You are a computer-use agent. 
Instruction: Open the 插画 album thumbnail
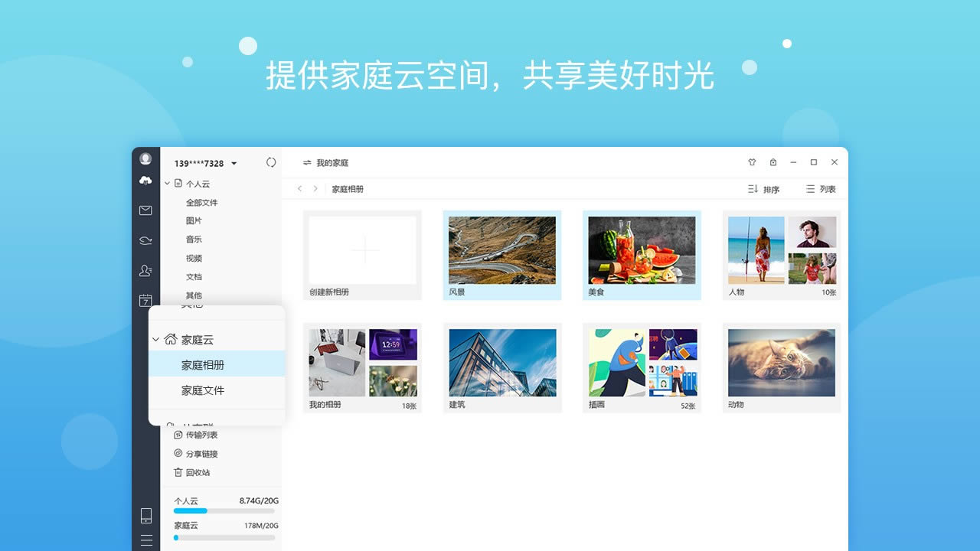click(642, 363)
